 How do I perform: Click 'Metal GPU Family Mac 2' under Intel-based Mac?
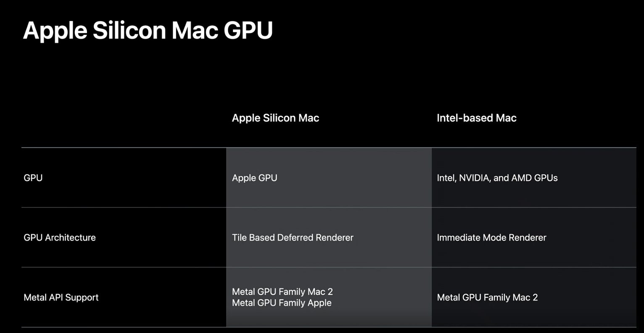click(x=487, y=297)
